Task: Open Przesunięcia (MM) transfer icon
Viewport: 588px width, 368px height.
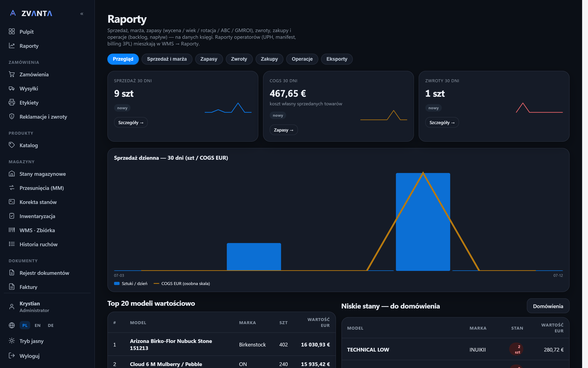Action: (12, 188)
